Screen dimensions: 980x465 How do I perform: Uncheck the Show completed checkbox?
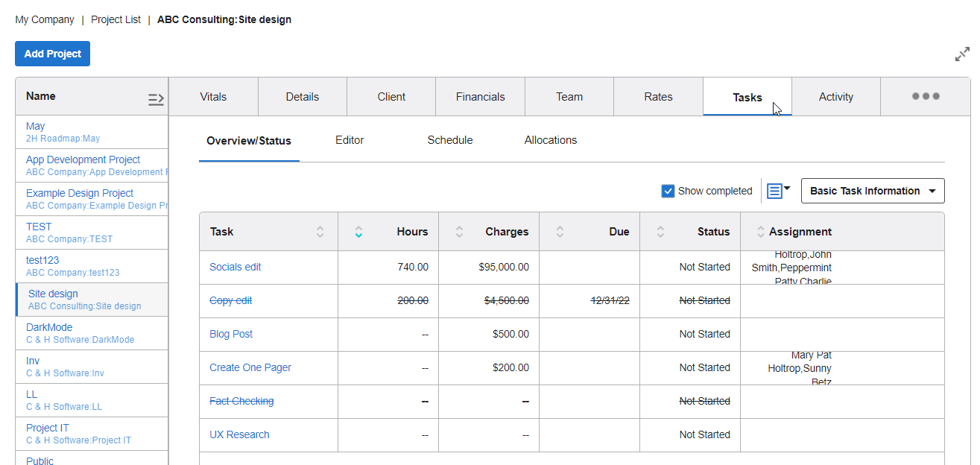(668, 191)
